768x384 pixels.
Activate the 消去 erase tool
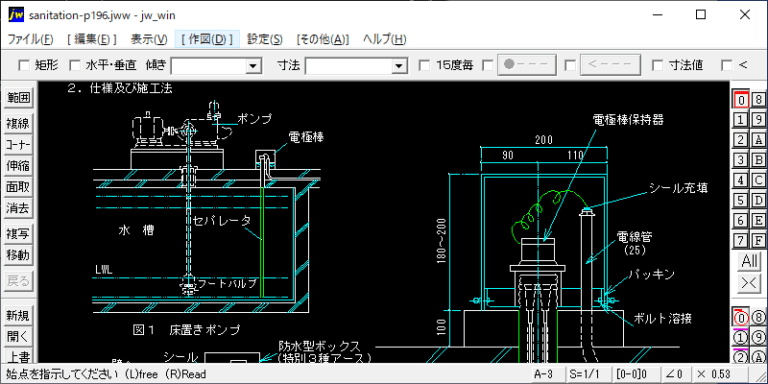[x=18, y=208]
